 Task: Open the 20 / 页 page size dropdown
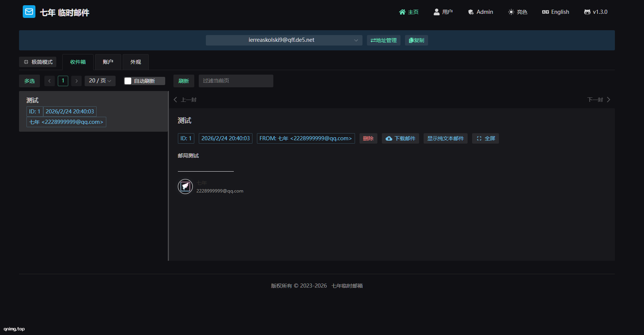click(100, 81)
